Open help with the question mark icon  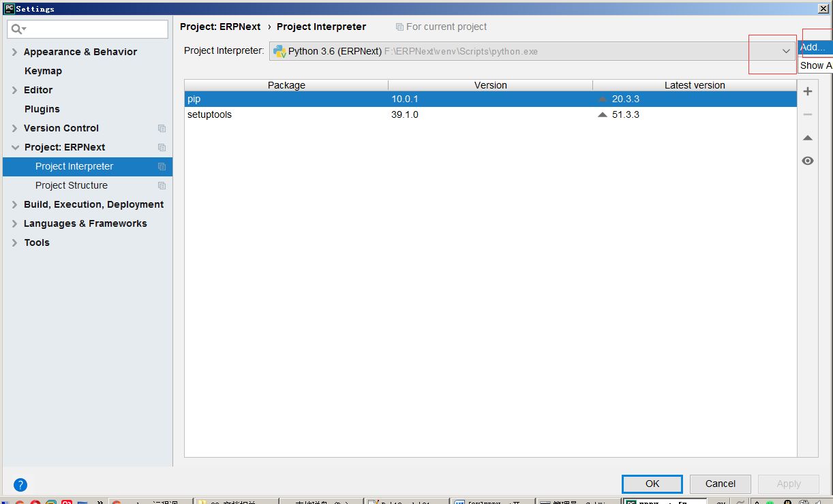[x=20, y=485]
